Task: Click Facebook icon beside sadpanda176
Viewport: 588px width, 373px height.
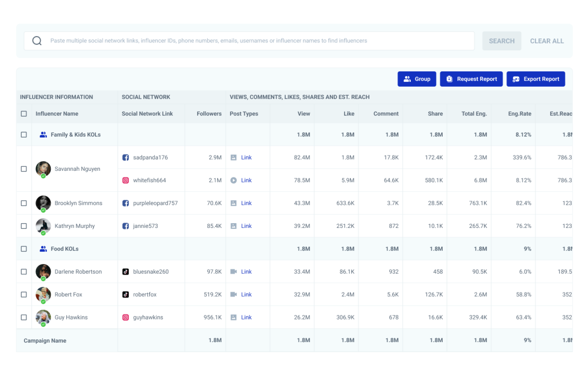Action: coord(126,157)
